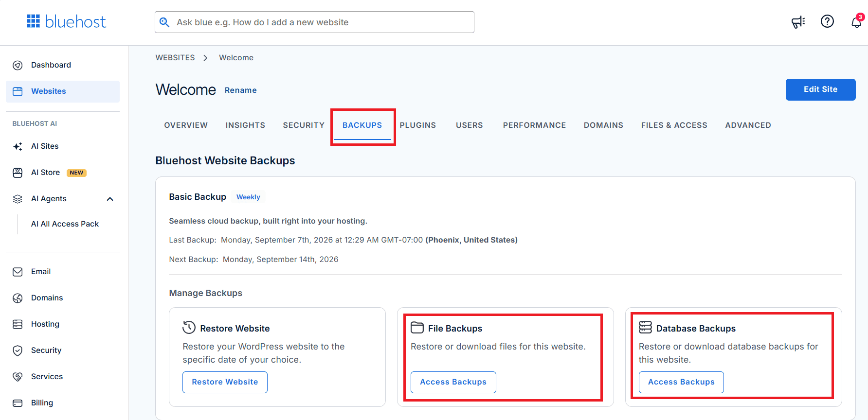868x420 pixels.
Task: Click the Websites sidebar icon
Action: click(18, 91)
